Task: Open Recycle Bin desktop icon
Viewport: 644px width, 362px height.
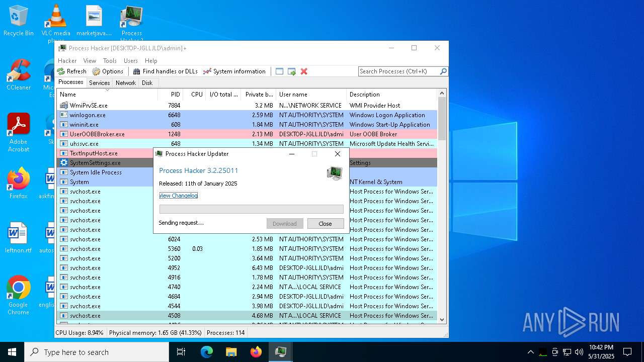Action: click(x=19, y=21)
